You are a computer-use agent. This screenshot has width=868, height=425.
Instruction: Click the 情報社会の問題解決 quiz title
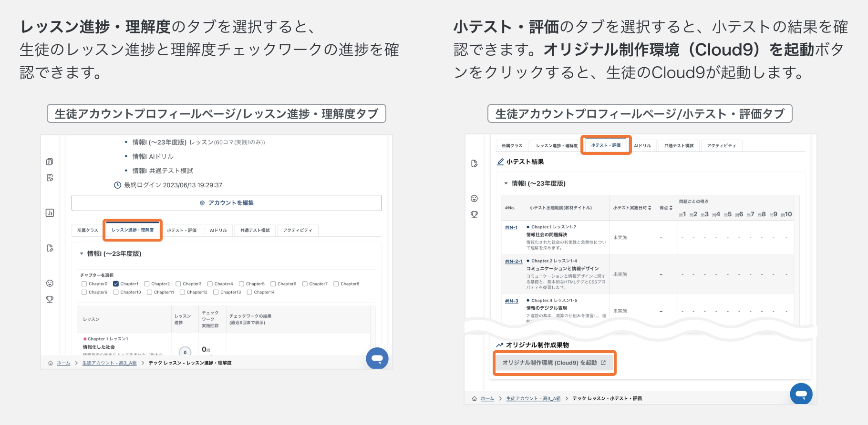coord(547,235)
